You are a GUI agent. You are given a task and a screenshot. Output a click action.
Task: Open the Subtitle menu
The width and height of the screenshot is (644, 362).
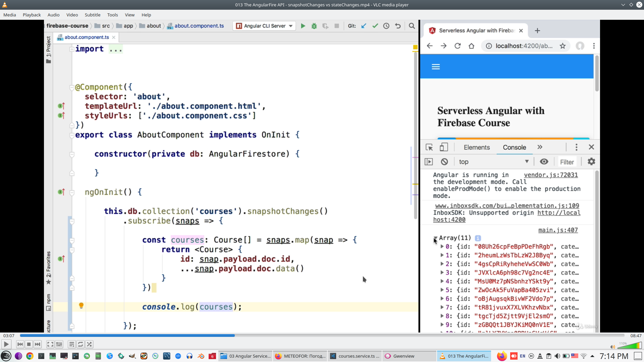92,15
